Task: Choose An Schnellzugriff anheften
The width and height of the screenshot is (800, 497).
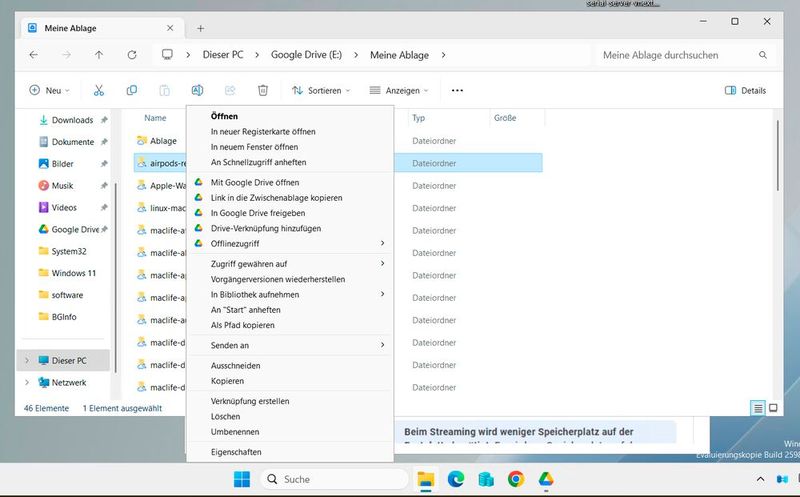Action: tap(290, 162)
